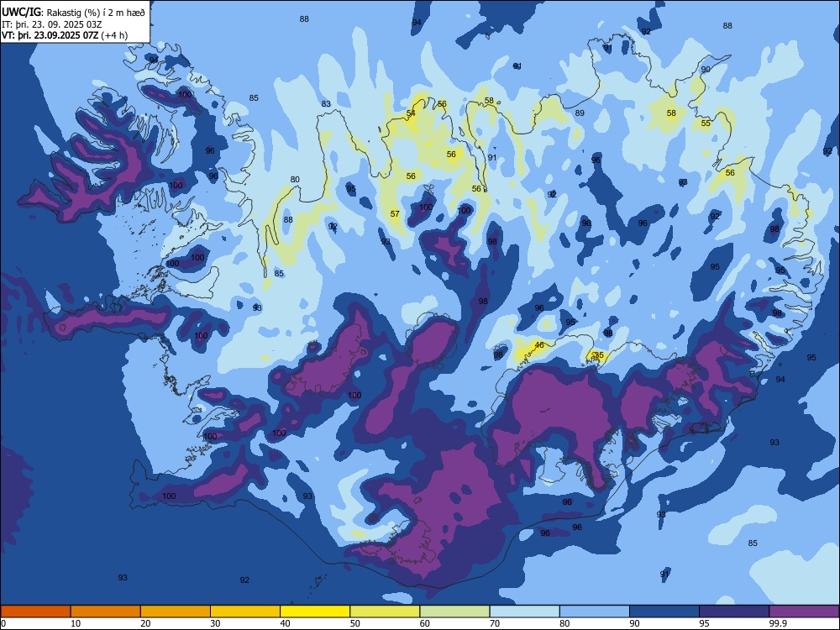This screenshot has width=840, height=630.
Task: Pick the bright yellow 40–50 legend swatch
Action: click(315, 612)
